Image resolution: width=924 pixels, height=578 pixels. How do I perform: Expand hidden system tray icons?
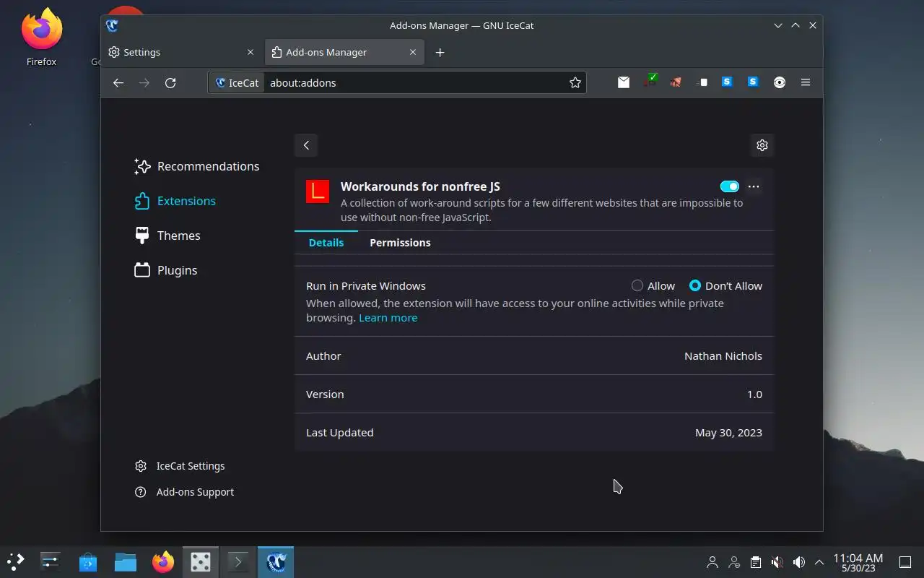[x=819, y=561]
